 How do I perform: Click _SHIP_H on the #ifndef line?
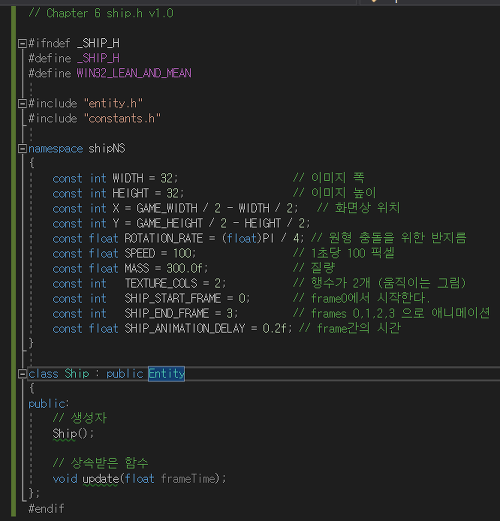pyautogui.click(x=98, y=43)
